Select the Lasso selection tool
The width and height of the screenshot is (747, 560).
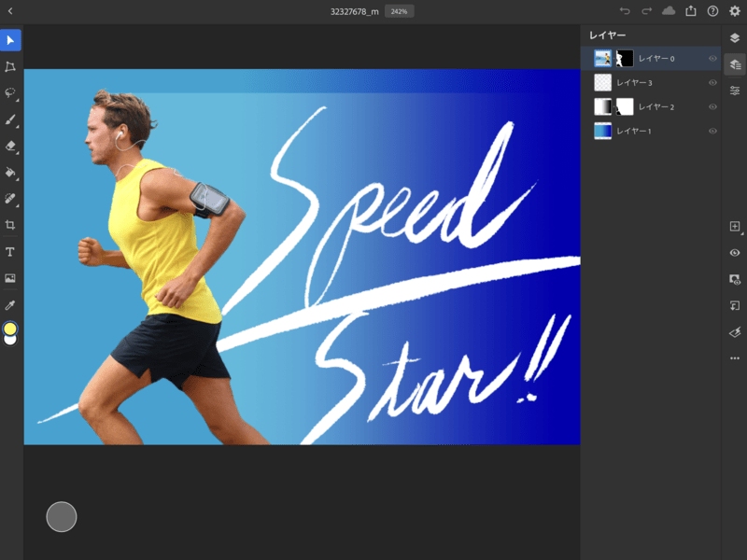point(10,93)
